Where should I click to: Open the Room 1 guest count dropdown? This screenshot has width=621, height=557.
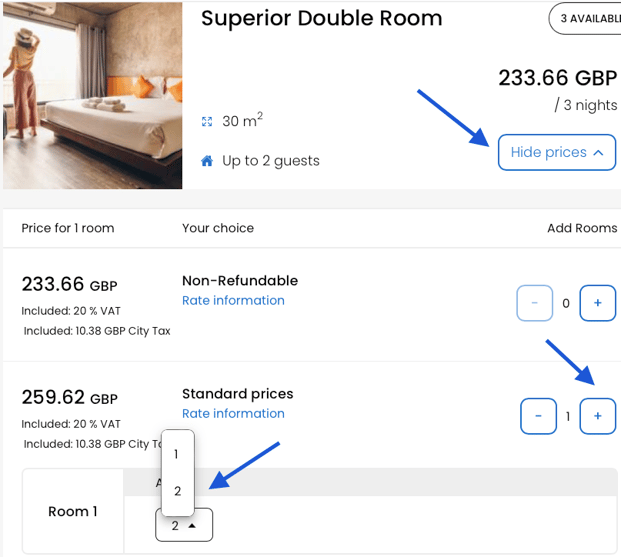(184, 526)
